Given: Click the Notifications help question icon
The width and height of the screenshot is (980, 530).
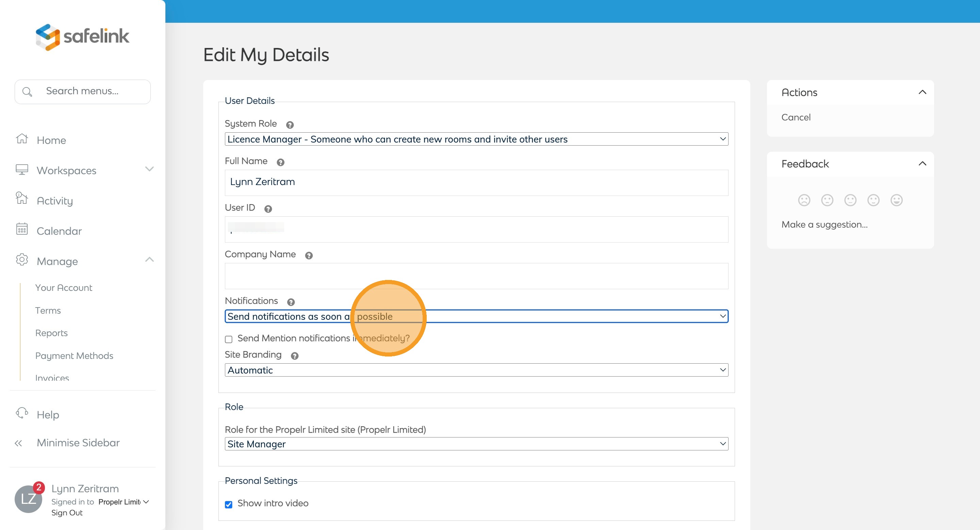Looking at the screenshot, I should (x=291, y=302).
